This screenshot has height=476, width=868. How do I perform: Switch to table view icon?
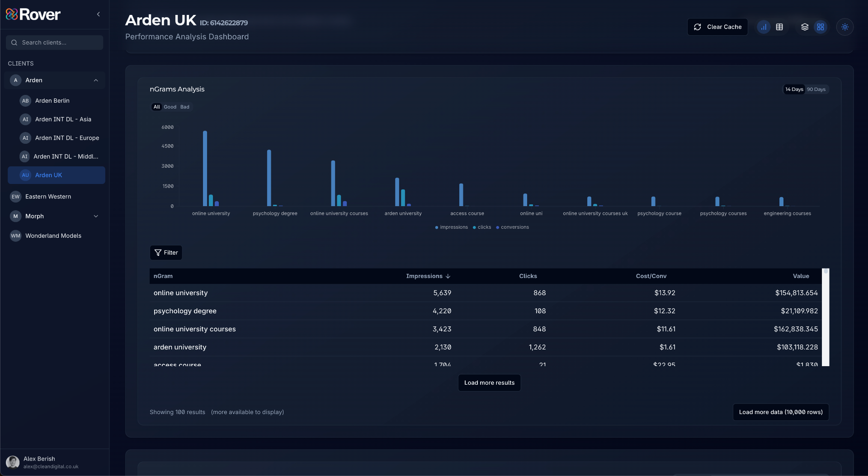779,27
